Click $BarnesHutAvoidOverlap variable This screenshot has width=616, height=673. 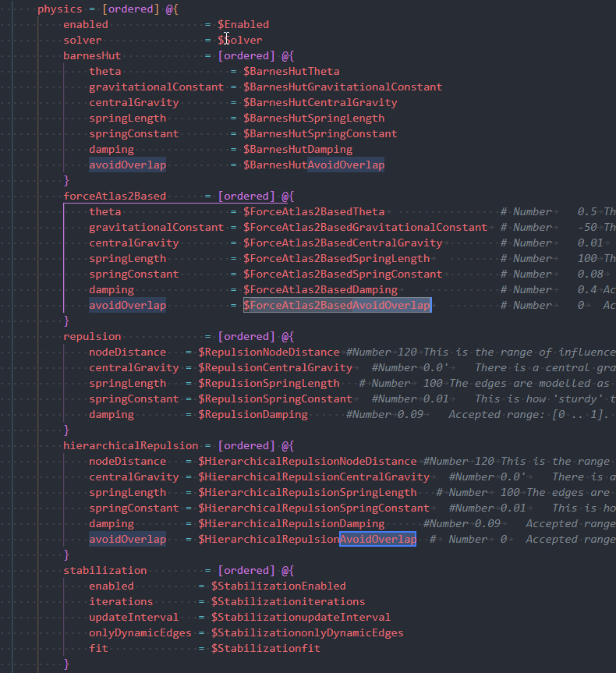coord(313,165)
